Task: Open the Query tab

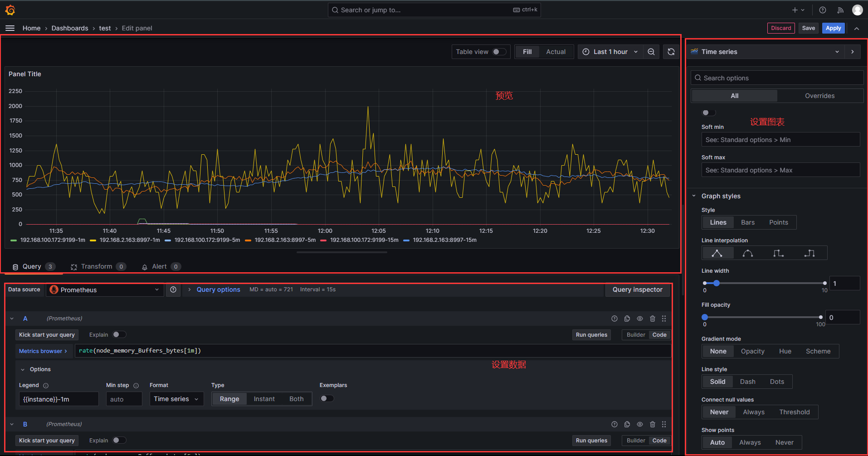Action: click(x=34, y=266)
